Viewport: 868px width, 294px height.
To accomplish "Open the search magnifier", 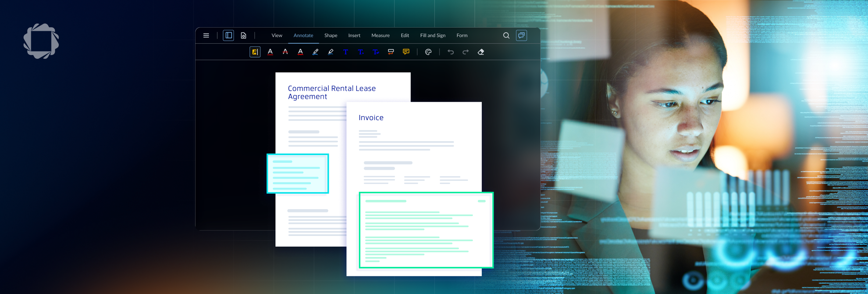I will [x=506, y=36].
